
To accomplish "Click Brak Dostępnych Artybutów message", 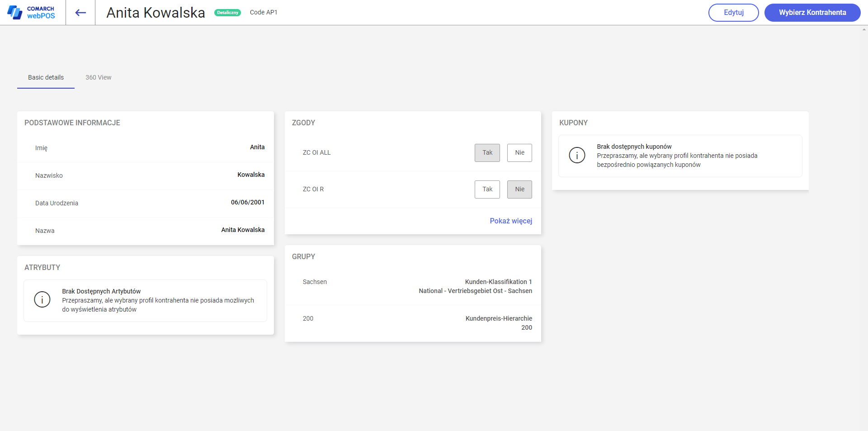I will [x=101, y=291].
